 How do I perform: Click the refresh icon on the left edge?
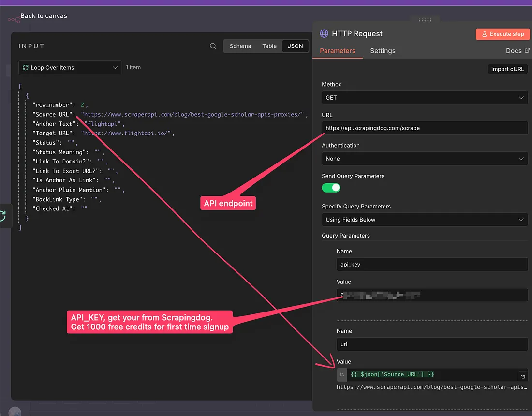pyautogui.click(x=3, y=216)
